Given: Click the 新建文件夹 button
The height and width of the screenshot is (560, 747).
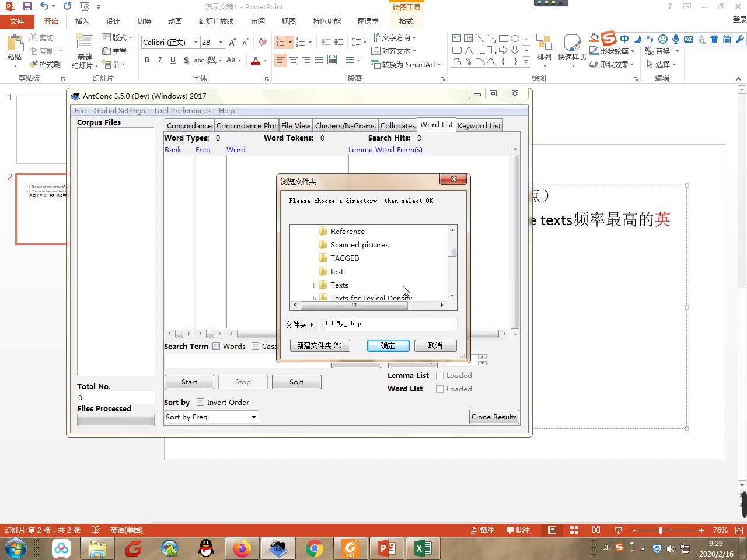Looking at the screenshot, I should (320, 345).
